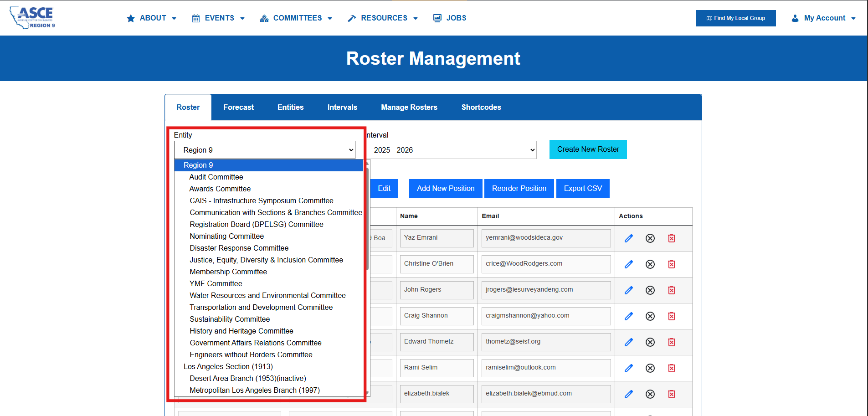The width and height of the screenshot is (868, 416).
Task: Click red delete icon for Yaz Emrani
Action: (x=672, y=238)
